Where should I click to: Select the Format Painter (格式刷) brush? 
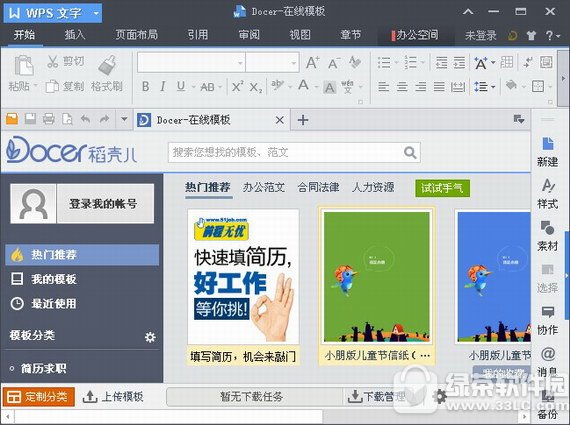click(108, 65)
